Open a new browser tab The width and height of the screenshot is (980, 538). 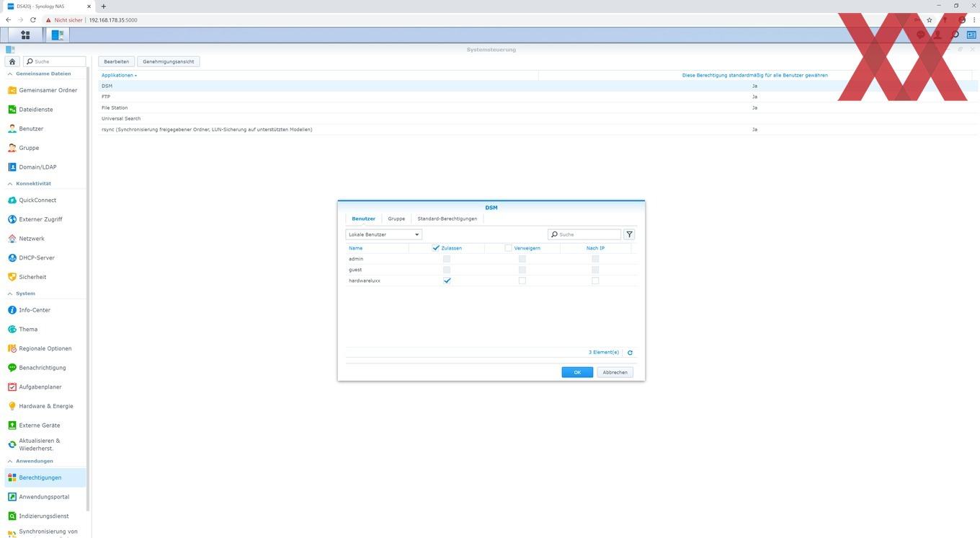point(103,6)
